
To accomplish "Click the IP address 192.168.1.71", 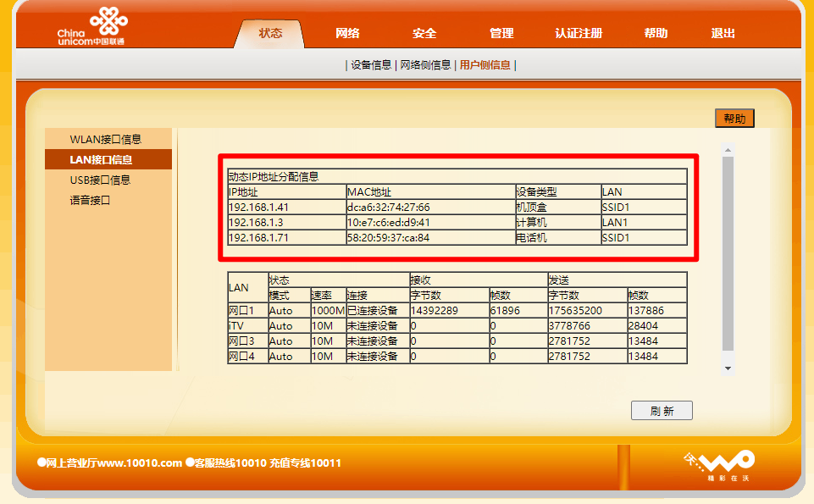I will tap(258, 238).
